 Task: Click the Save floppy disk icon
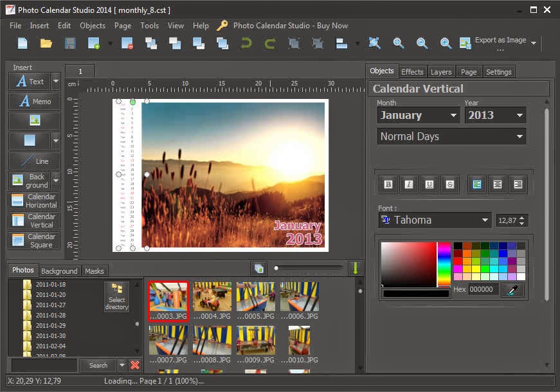(x=70, y=43)
